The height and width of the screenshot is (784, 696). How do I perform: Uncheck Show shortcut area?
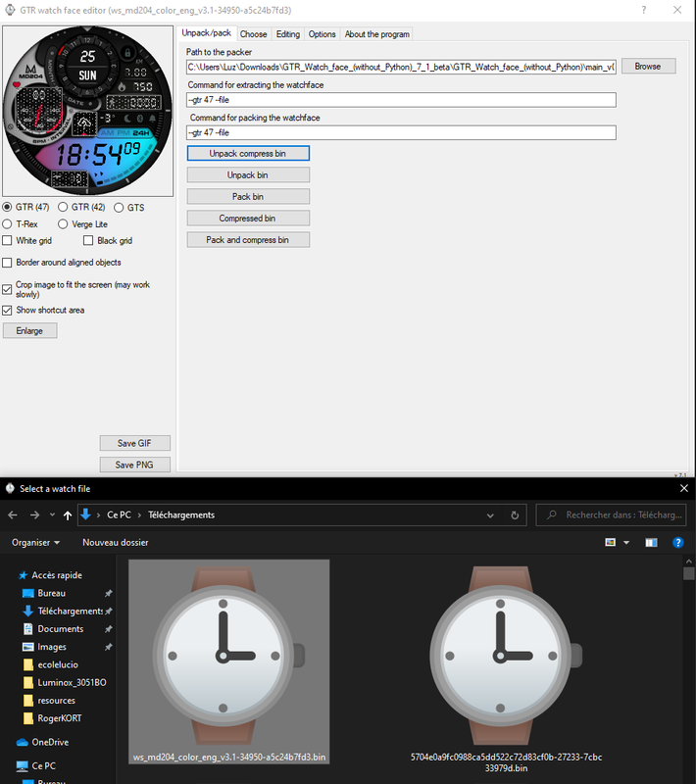click(7, 310)
